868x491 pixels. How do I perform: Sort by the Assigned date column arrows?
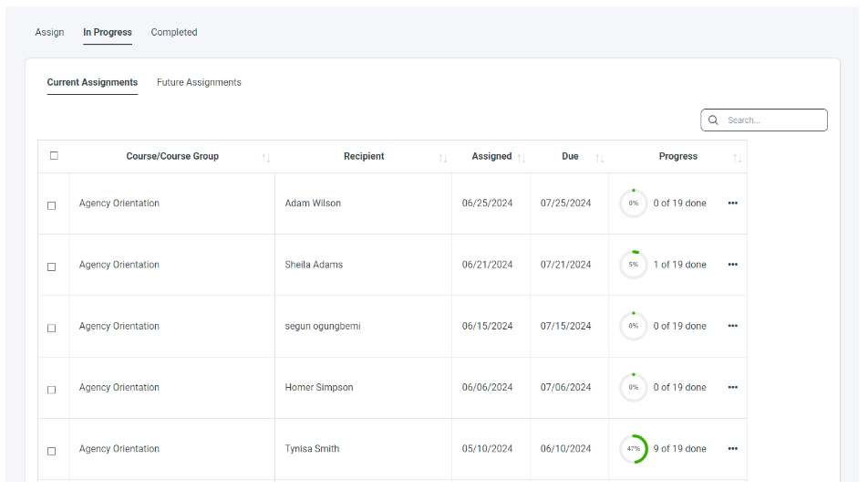click(x=522, y=158)
